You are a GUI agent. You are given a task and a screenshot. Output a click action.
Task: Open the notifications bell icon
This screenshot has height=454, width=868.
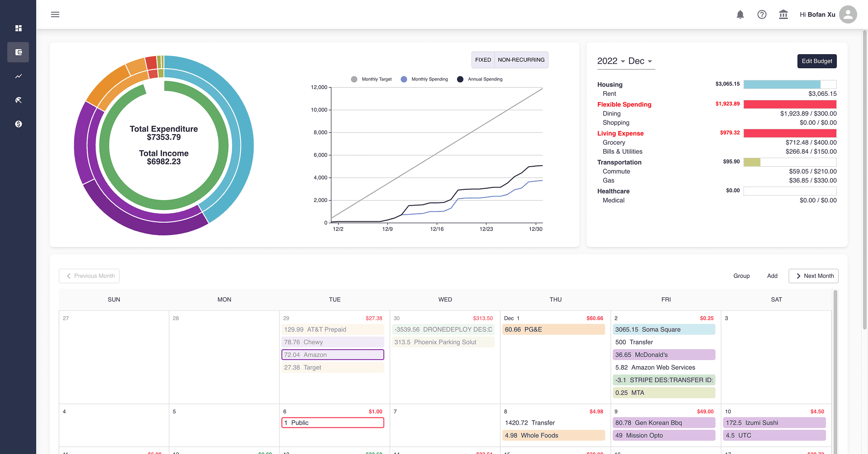[x=740, y=14]
